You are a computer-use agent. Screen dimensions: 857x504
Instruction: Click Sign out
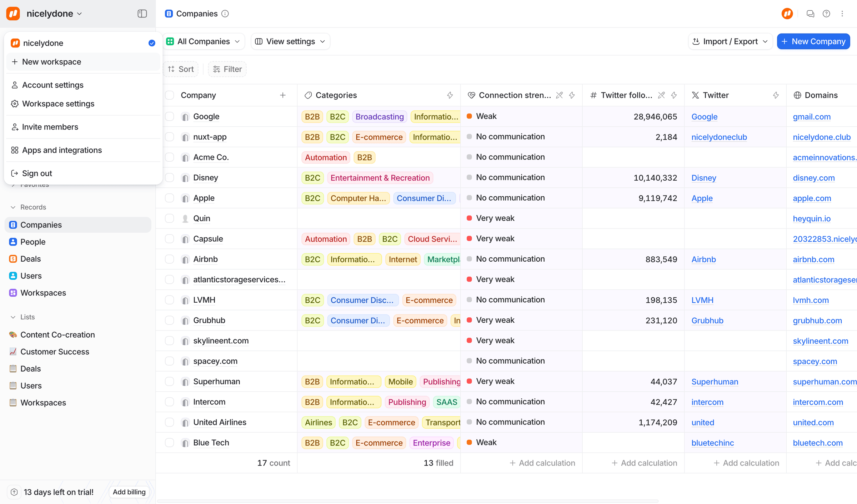click(x=83, y=173)
